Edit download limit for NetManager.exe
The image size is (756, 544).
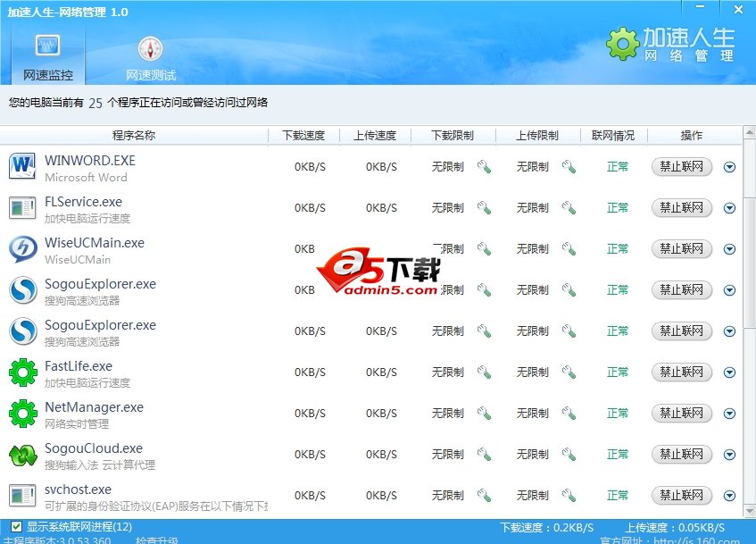tap(484, 414)
